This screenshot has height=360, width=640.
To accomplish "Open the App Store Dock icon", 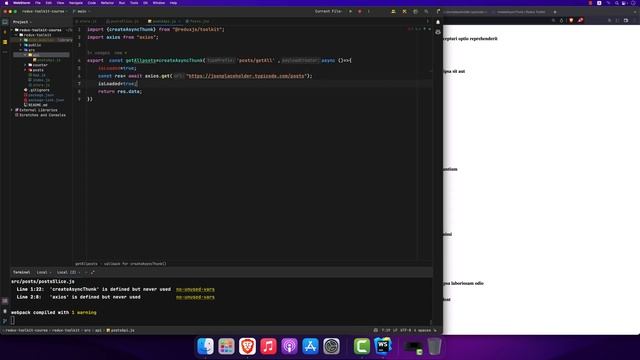I will click(x=310, y=347).
